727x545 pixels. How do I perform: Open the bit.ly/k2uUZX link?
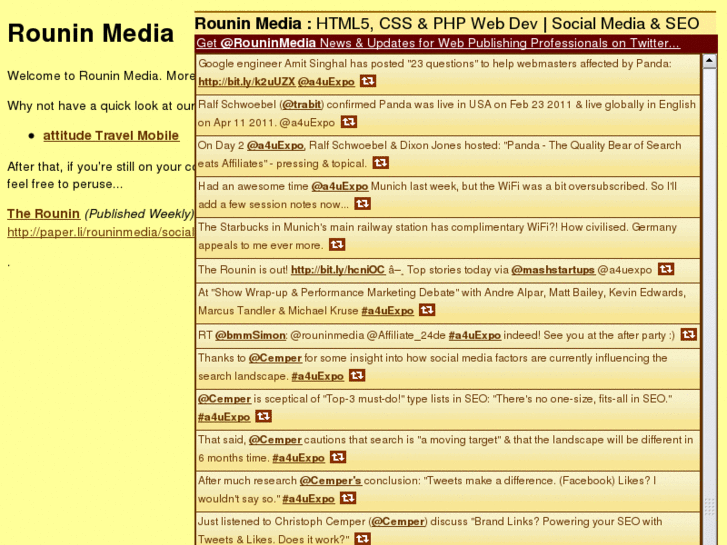tap(247, 82)
